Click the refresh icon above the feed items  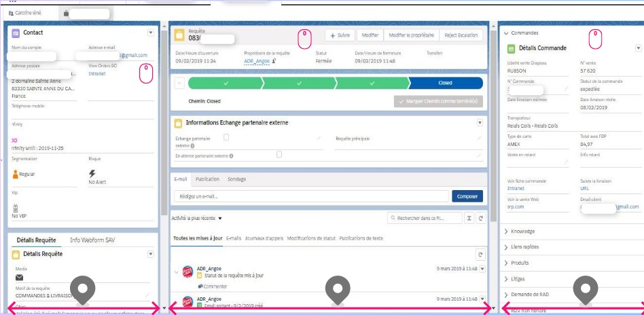[x=480, y=255]
